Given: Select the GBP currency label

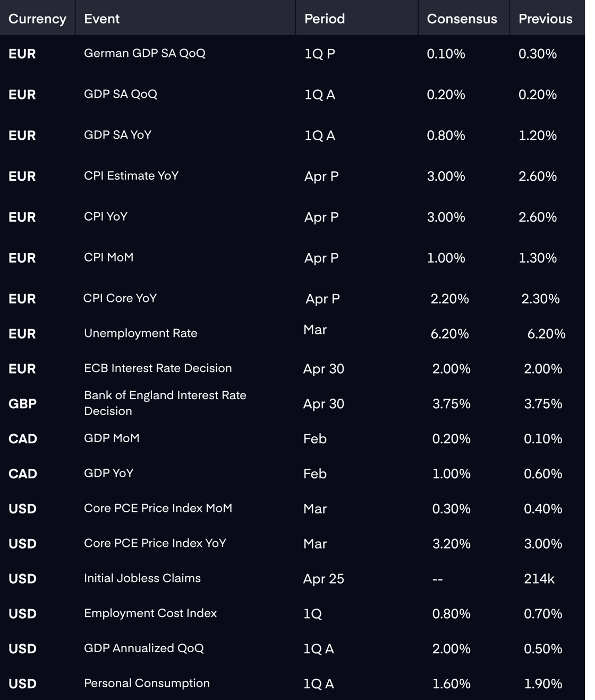Looking at the screenshot, I should tap(22, 404).
